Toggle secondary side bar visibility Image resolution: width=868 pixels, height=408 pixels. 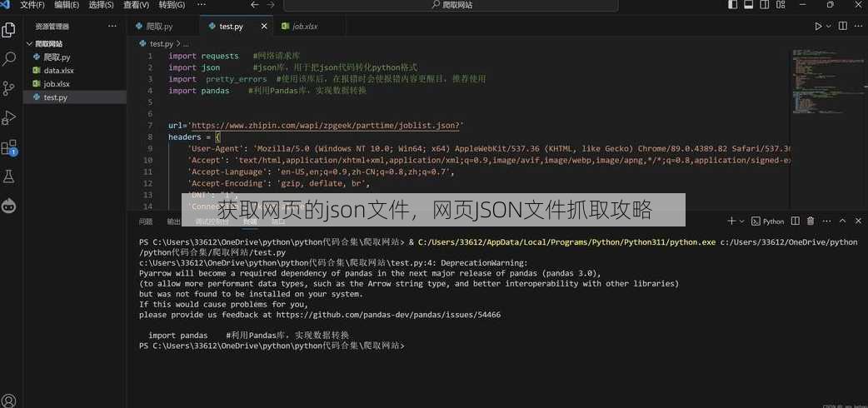click(765, 4)
